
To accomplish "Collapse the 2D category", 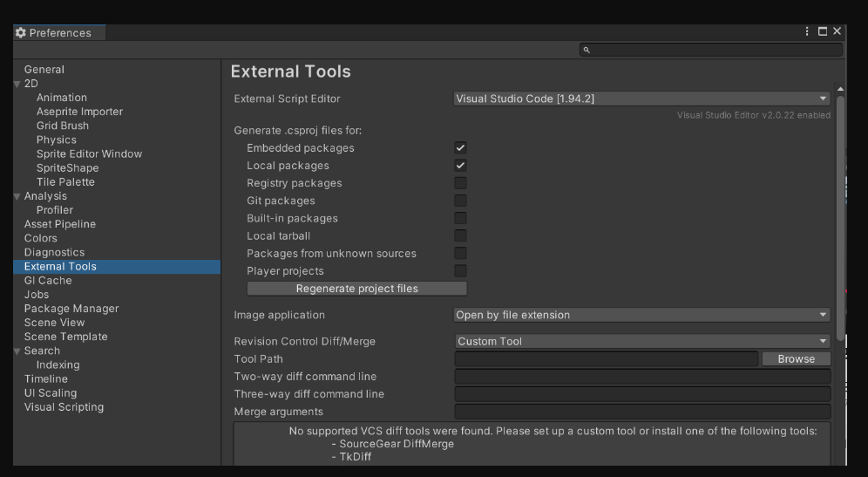I will [17, 84].
